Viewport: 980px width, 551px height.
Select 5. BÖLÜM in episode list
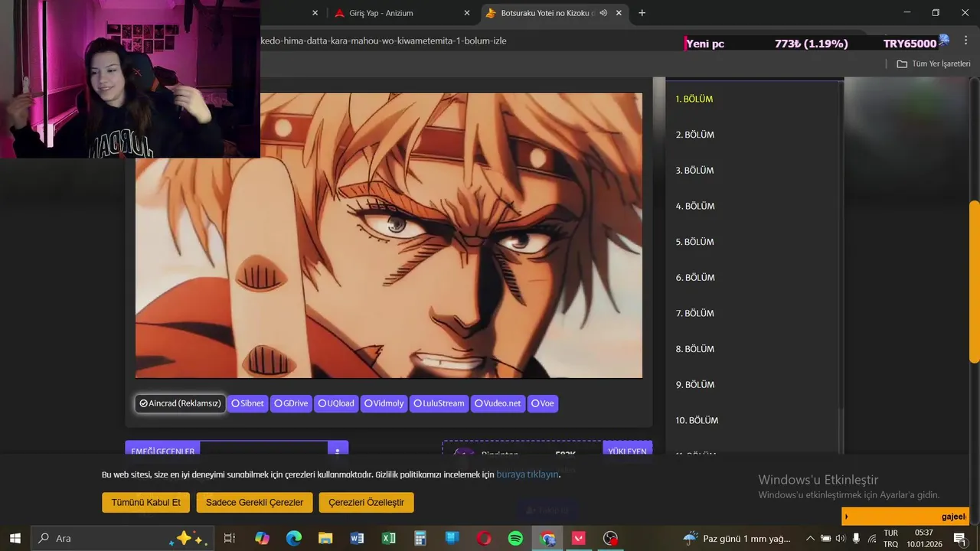[694, 242]
